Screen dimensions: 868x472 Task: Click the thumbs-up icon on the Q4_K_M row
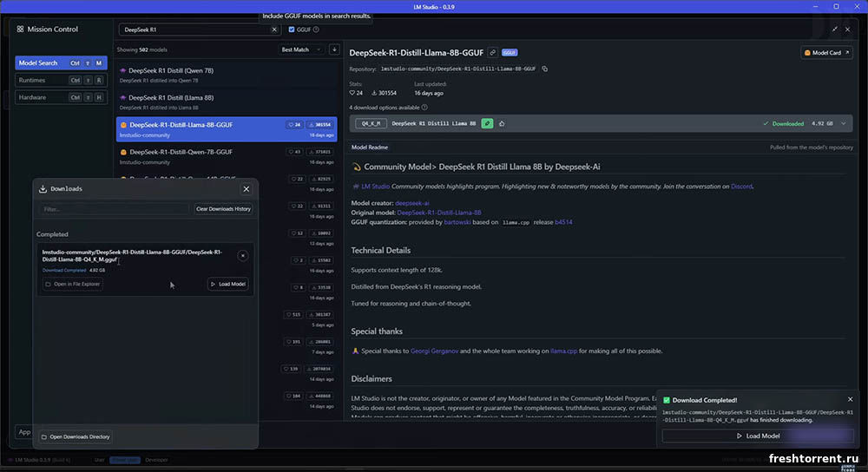pos(502,124)
